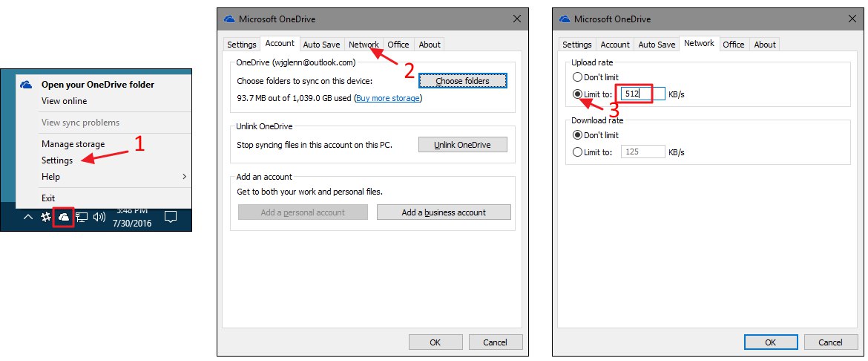868x361 pixels.
Task: Open Office tab in Network window
Action: click(x=734, y=45)
